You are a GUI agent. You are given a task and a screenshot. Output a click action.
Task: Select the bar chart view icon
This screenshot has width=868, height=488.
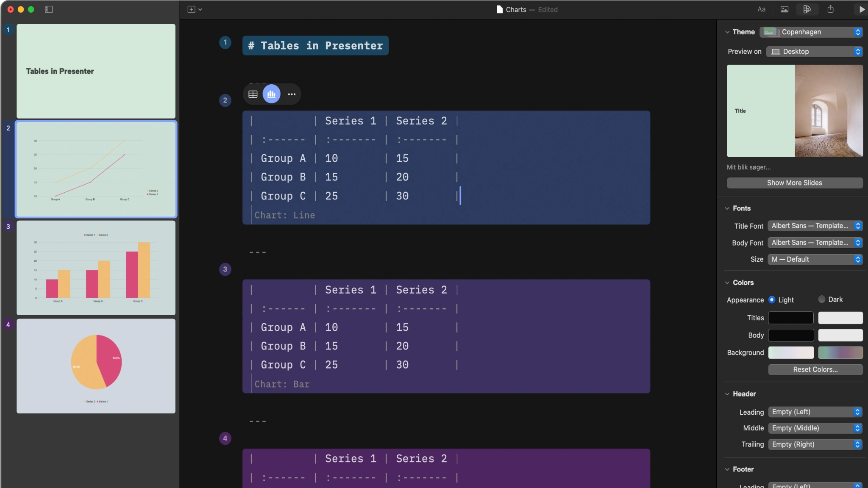click(272, 94)
